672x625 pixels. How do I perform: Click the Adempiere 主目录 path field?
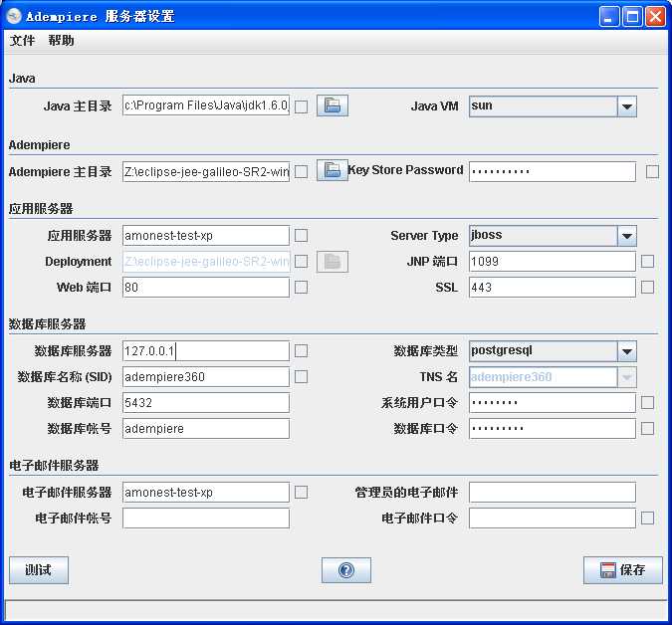(x=206, y=171)
